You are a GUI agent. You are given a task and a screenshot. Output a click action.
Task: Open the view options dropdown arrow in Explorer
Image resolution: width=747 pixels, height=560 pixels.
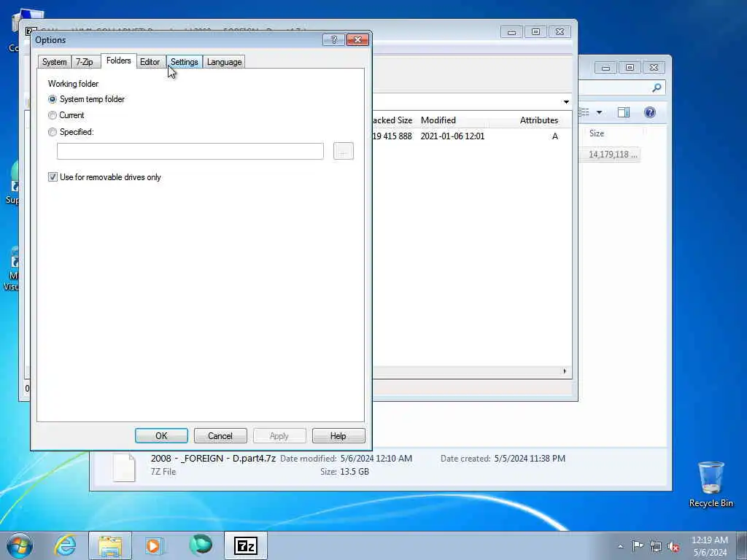600,112
